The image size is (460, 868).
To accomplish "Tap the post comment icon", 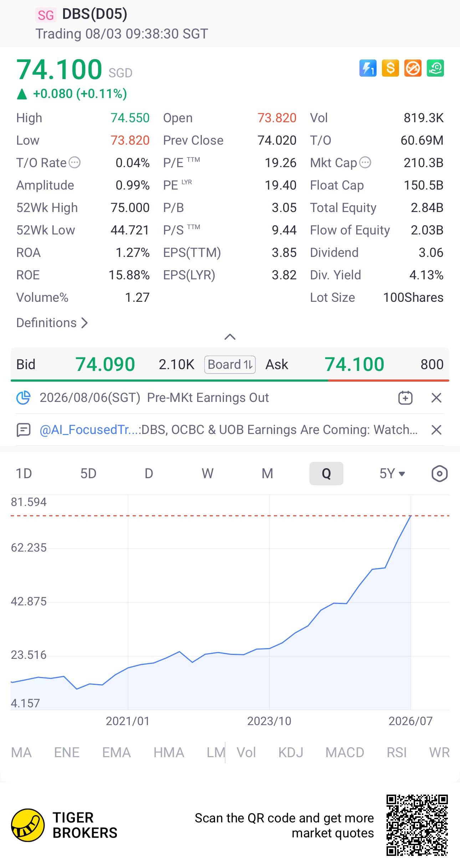I will pyautogui.click(x=24, y=430).
